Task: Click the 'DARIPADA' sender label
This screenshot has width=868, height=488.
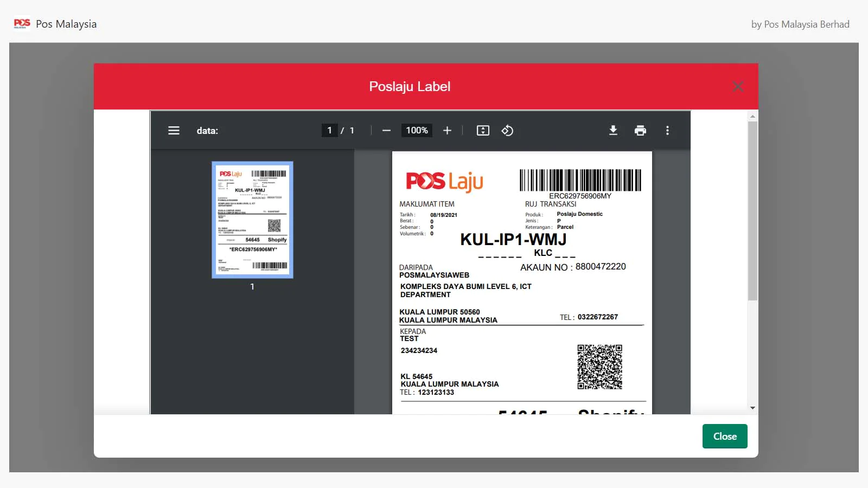Action: click(x=416, y=268)
